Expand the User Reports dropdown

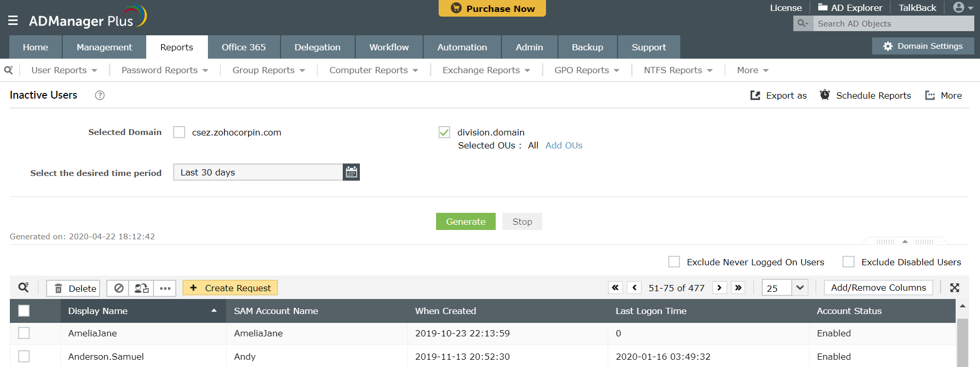click(x=64, y=70)
